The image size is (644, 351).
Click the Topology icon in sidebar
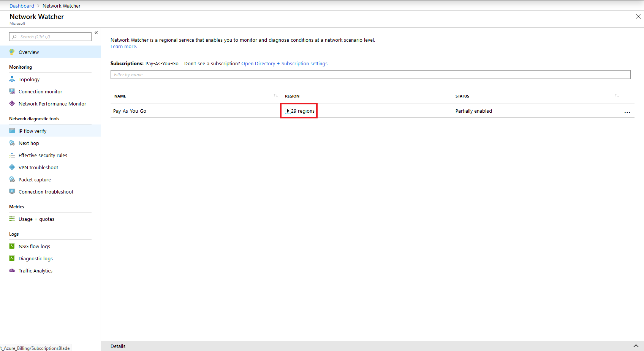click(12, 79)
